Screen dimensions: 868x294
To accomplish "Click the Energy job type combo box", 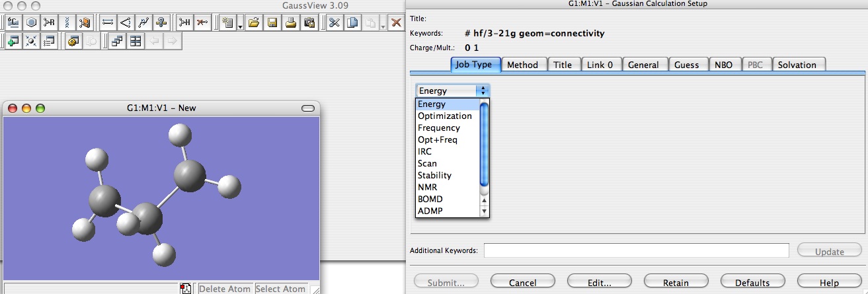I will tap(453, 91).
